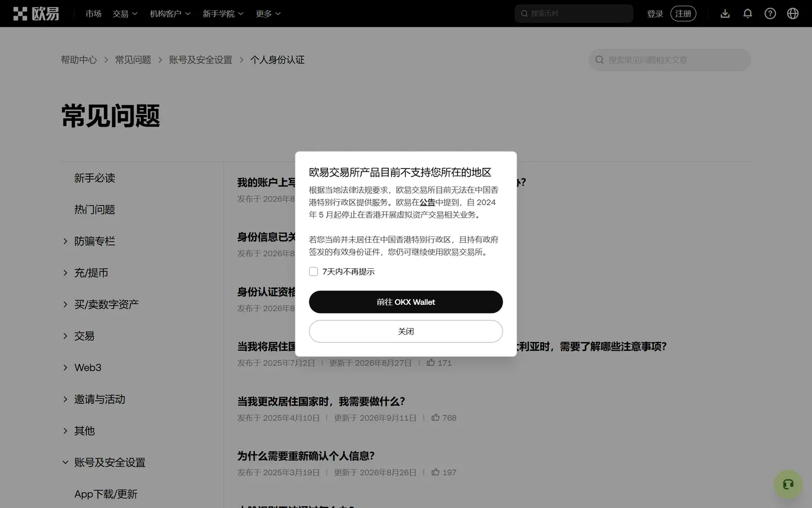Check the 7天内不再提示 checkbox
Viewport: 812px width, 508px height.
coord(314,272)
